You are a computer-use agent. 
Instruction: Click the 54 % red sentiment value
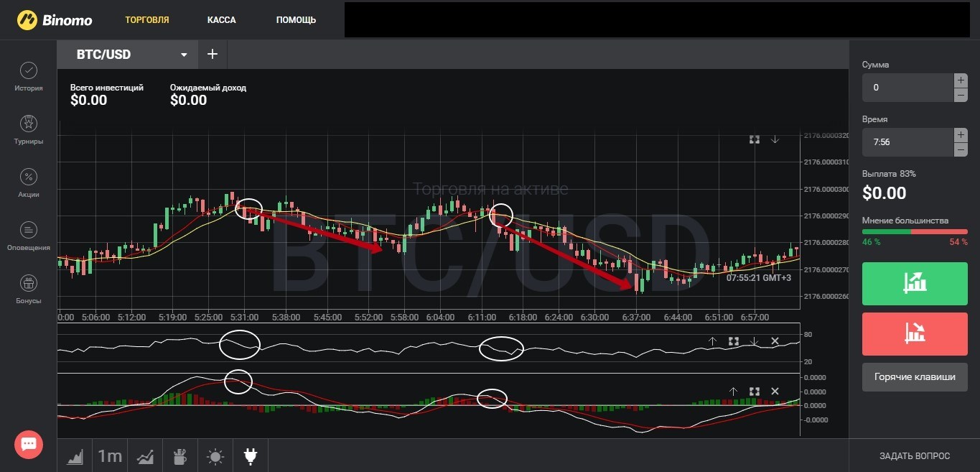[958, 242]
